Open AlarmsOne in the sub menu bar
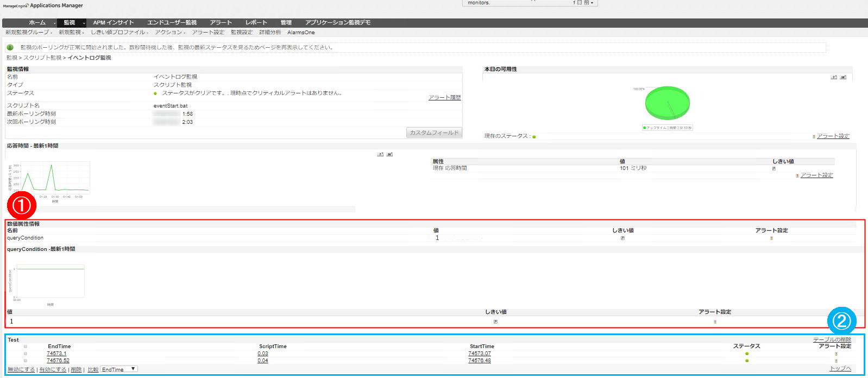The width and height of the screenshot is (868, 378). pos(301,33)
